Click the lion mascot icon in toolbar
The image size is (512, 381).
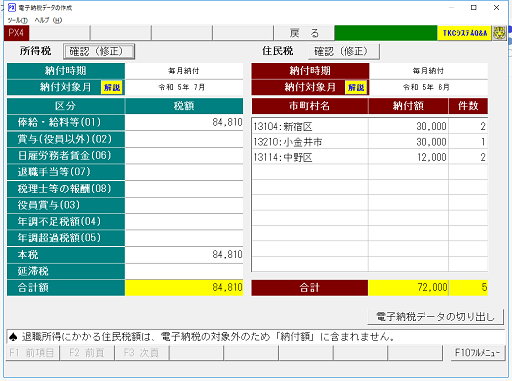[499, 33]
